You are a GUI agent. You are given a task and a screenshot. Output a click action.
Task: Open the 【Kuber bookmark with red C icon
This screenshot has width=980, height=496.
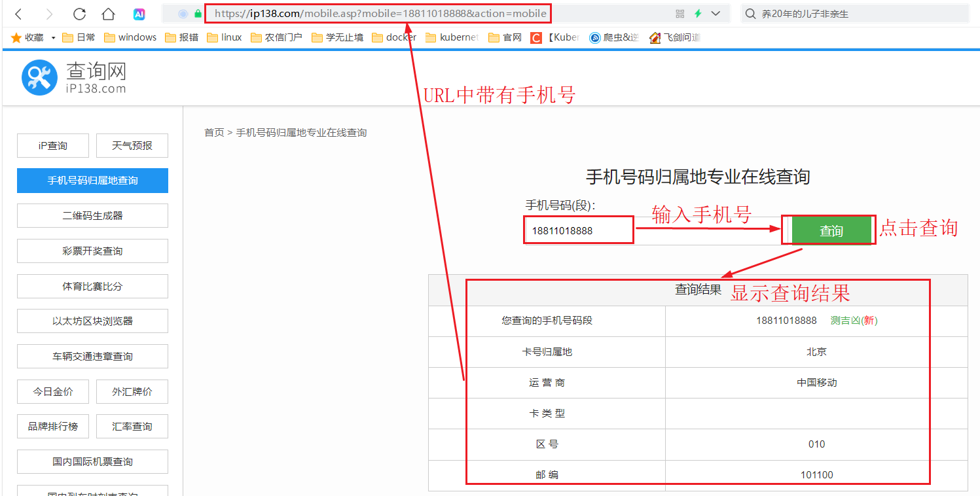point(555,37)
